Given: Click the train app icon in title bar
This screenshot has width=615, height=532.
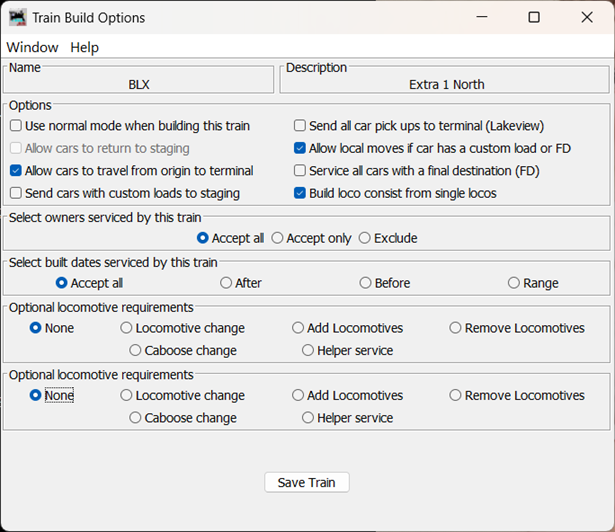Looking at the screenshot, I should [x=17, y=17].
